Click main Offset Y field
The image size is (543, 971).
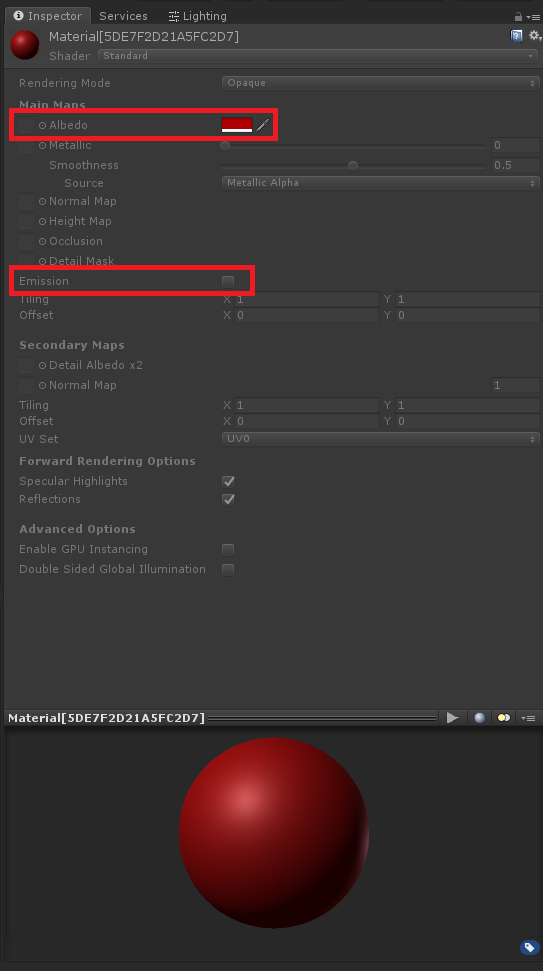467,315
